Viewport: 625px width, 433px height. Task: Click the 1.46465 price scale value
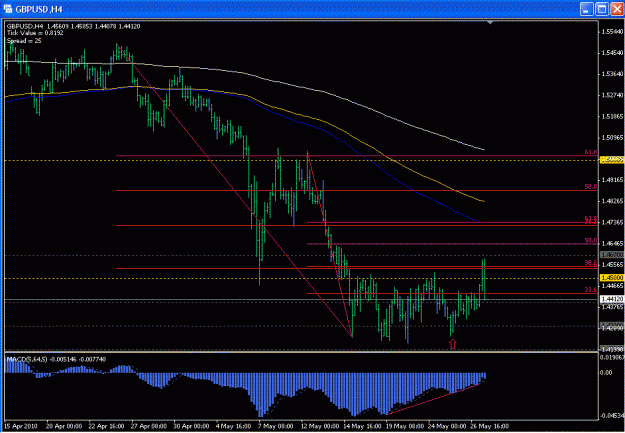(x=613, y=243)
